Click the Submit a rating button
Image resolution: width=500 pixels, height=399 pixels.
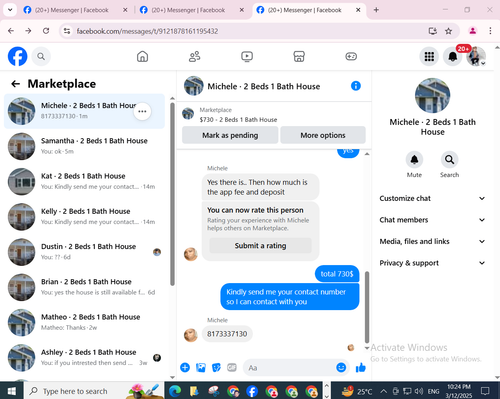[260, 246]
